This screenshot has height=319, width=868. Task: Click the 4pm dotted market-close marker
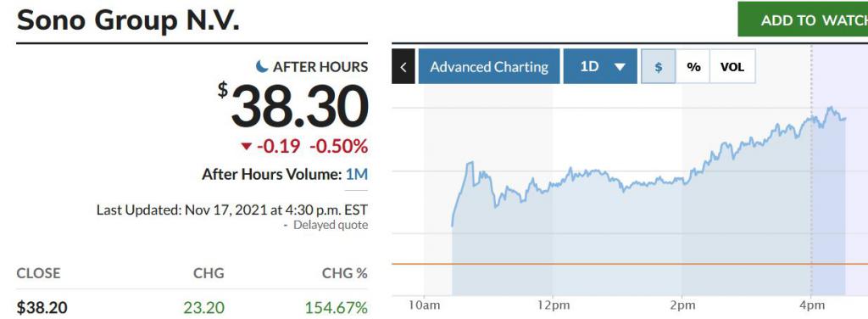pyautogui.click(x=811, y=166)
